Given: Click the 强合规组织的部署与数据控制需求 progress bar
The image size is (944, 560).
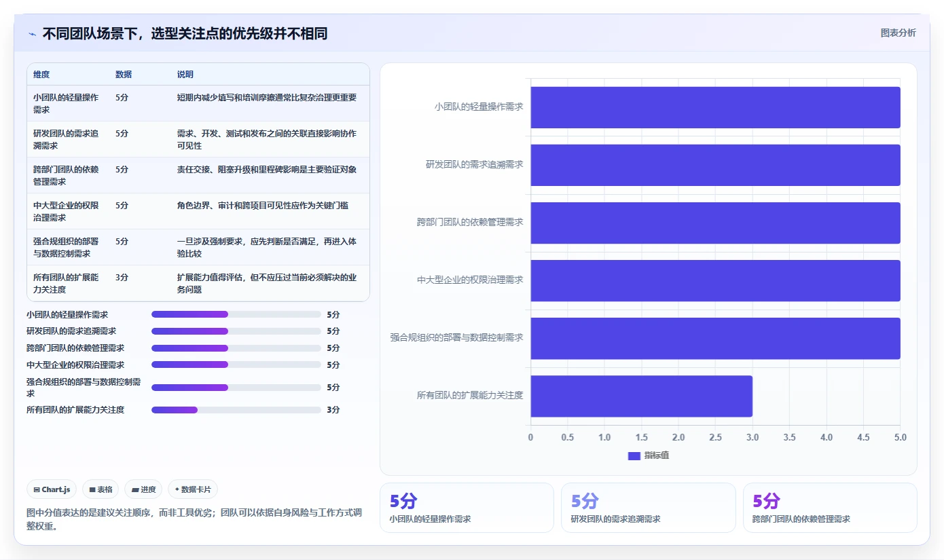Looking at the screenshot, I should pyautogui.click(x=236, y=388).
